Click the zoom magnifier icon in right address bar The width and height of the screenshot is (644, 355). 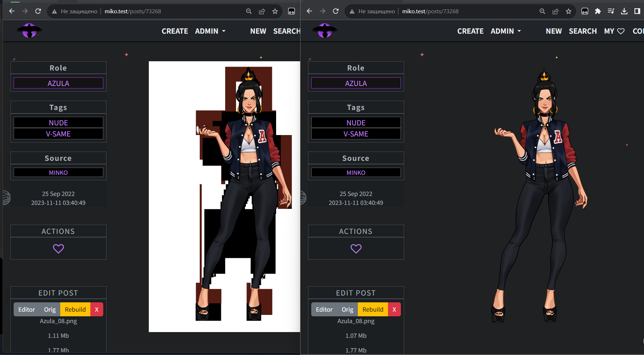point(543,11)
